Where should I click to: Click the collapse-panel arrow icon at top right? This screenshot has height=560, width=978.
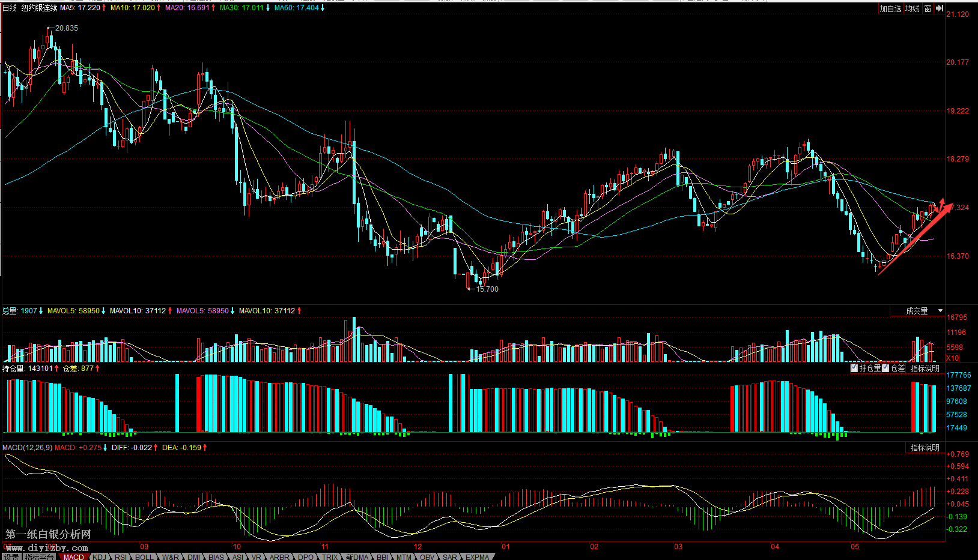tap(939, 8)
